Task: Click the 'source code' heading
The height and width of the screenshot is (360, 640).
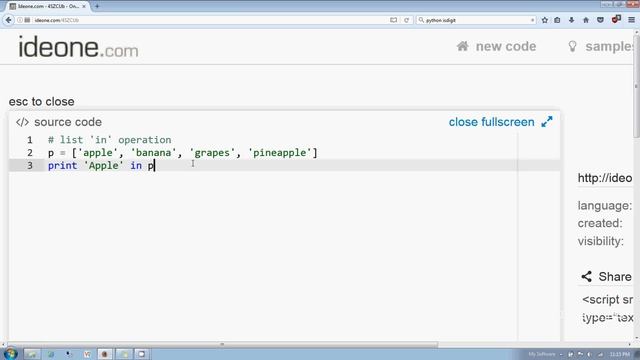Action: click(x=68, y=122)
